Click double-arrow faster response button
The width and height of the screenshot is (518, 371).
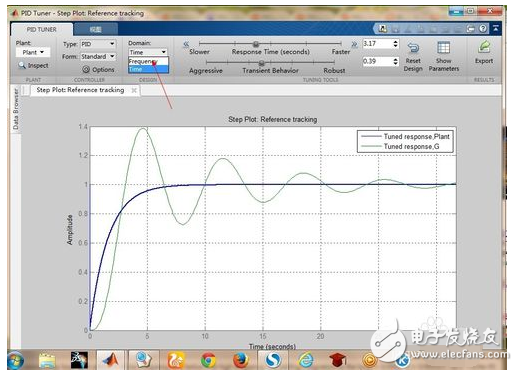click(354, 44)
